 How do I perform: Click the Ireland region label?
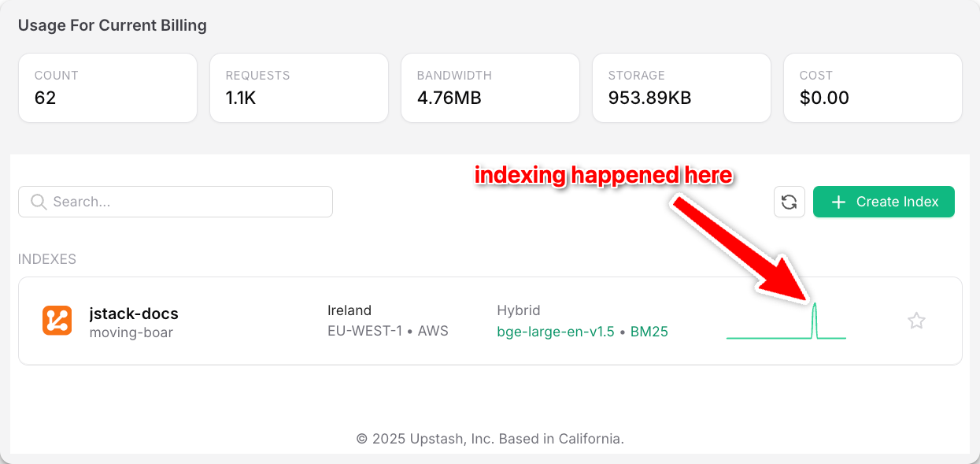[349, 310]
